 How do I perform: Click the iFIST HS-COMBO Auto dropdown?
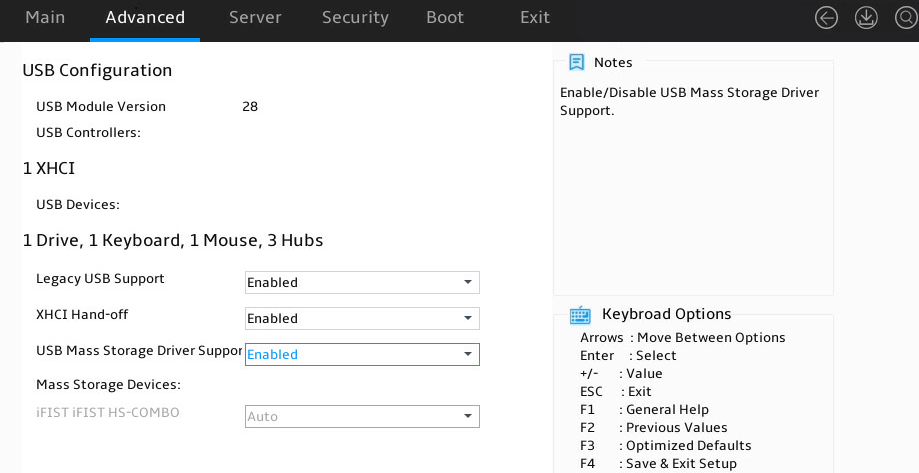tap(362, 417)
